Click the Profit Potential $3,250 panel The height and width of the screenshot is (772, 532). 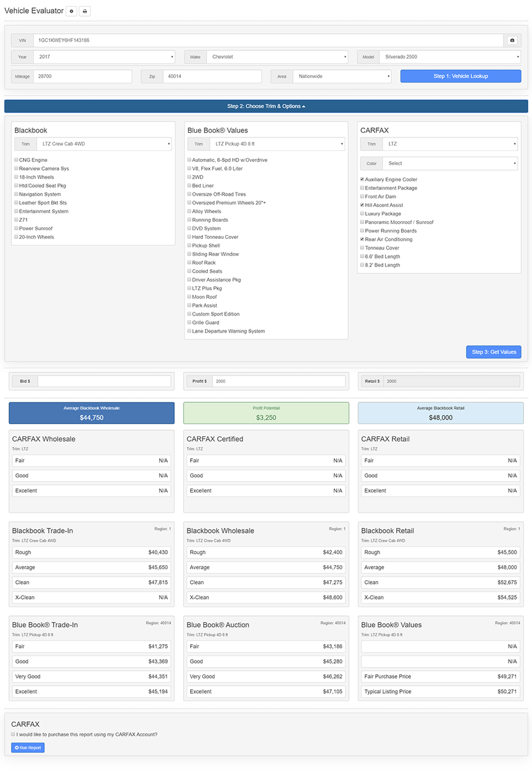[x=266, y=413]
